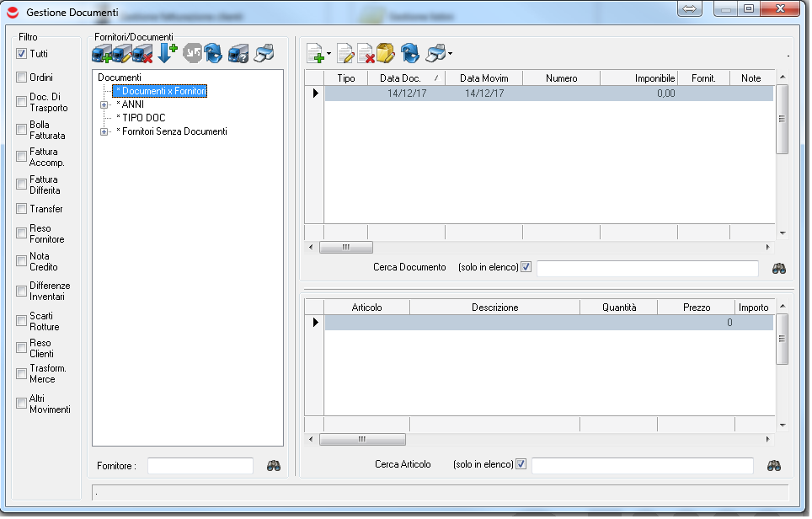Click binoculars next to Cerca Documento
The image size is (812, 519).
pyautogui.click(x=779, y=268)
